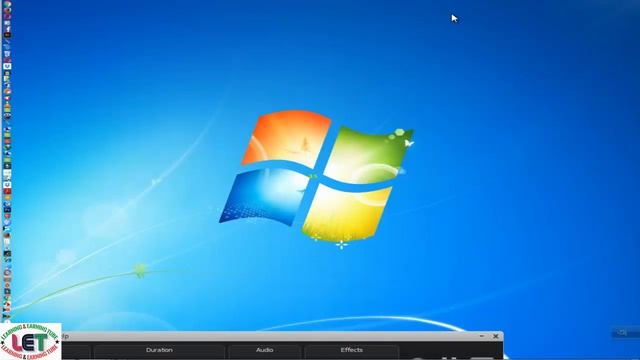Viewport: 640px width, 360px height.
Task: Minimize the bottom editor window
Action: pos(482,336)
